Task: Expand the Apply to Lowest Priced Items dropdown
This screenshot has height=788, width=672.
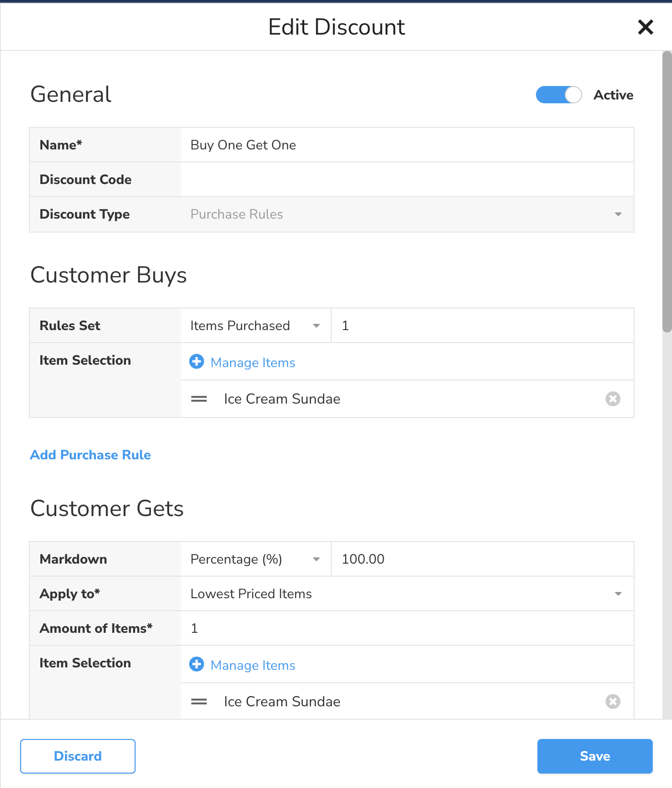Action: (x=407, y=594)
